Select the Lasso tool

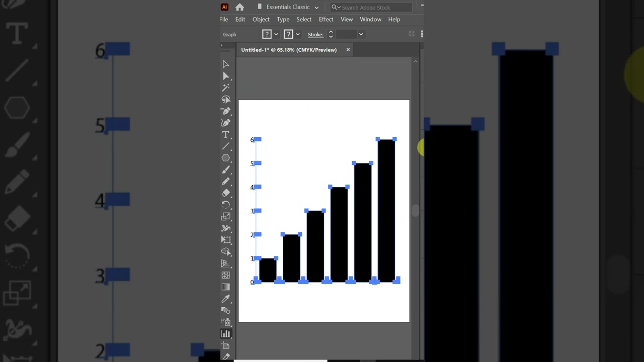point(226,100)
